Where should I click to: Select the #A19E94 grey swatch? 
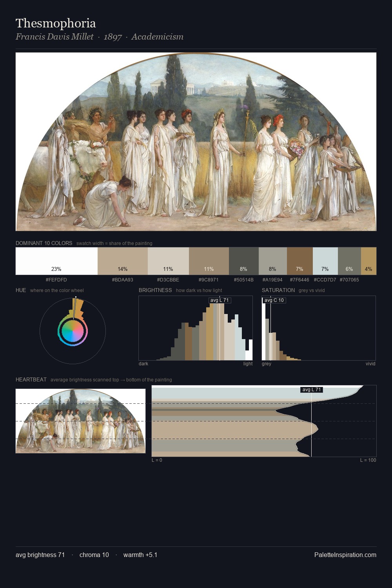(273, 261)
